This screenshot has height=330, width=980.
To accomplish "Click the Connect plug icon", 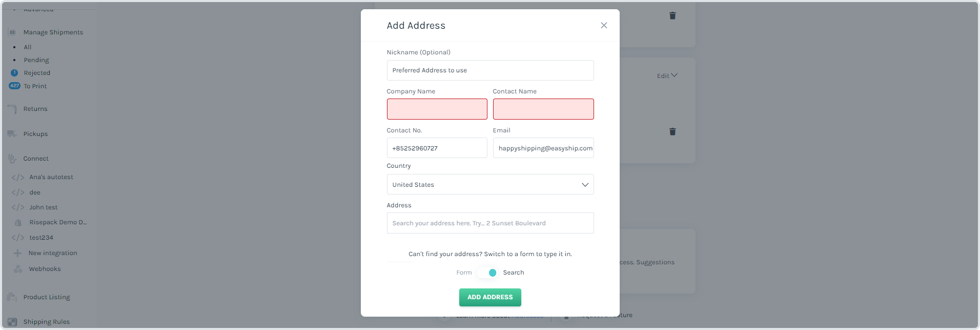I will click(12, 159).
